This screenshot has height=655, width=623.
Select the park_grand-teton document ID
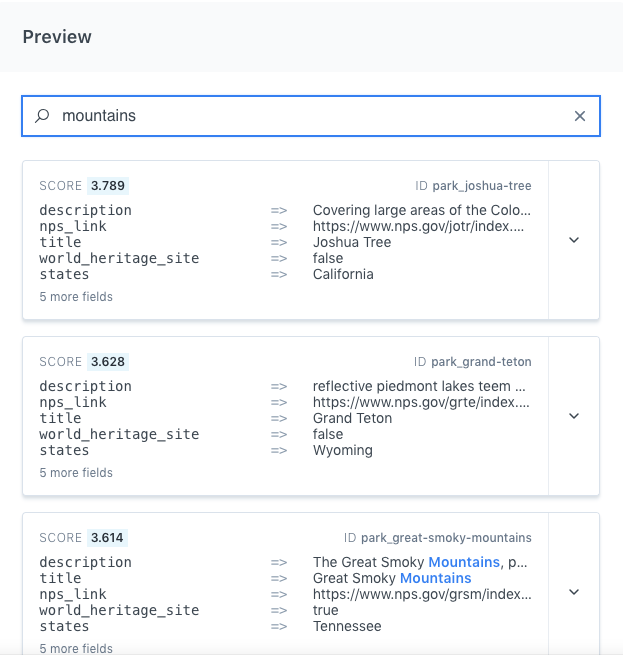pyautogui.click(x=481, y=362)
